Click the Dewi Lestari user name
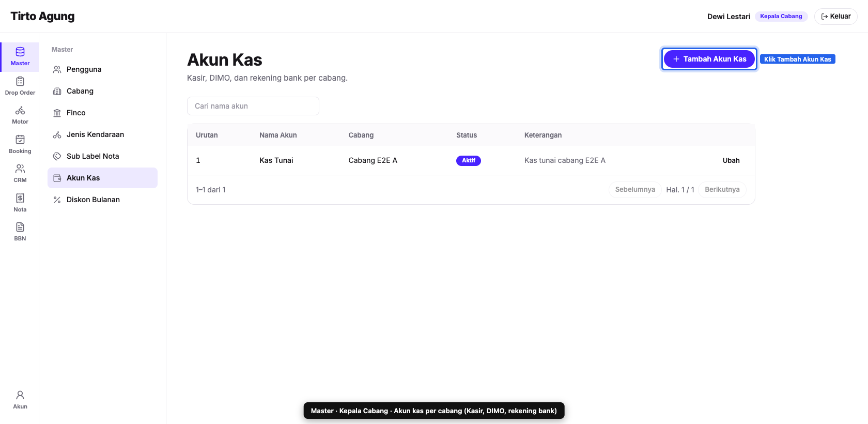The image size is (868, 424). pos(729,17)
